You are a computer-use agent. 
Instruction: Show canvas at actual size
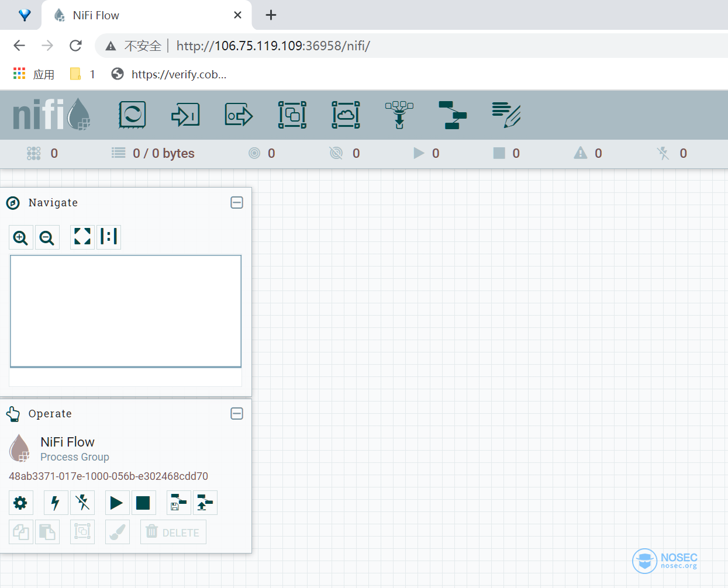(109, 237)
